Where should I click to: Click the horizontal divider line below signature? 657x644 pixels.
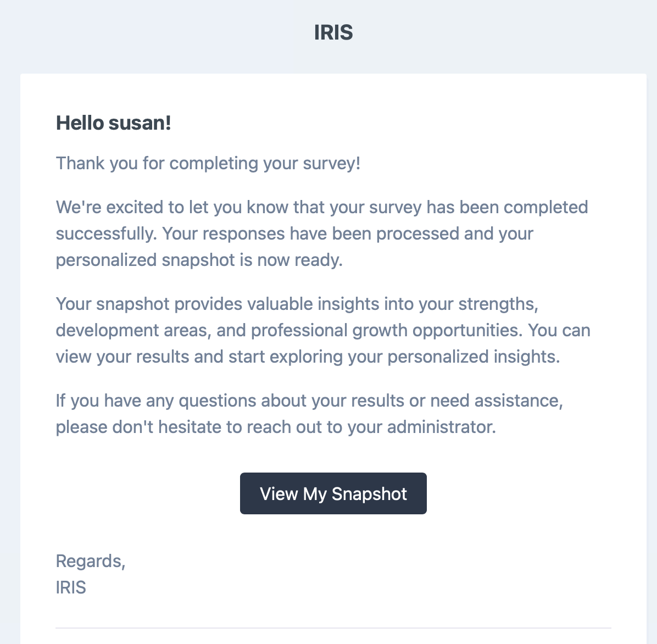pos(333,628)
